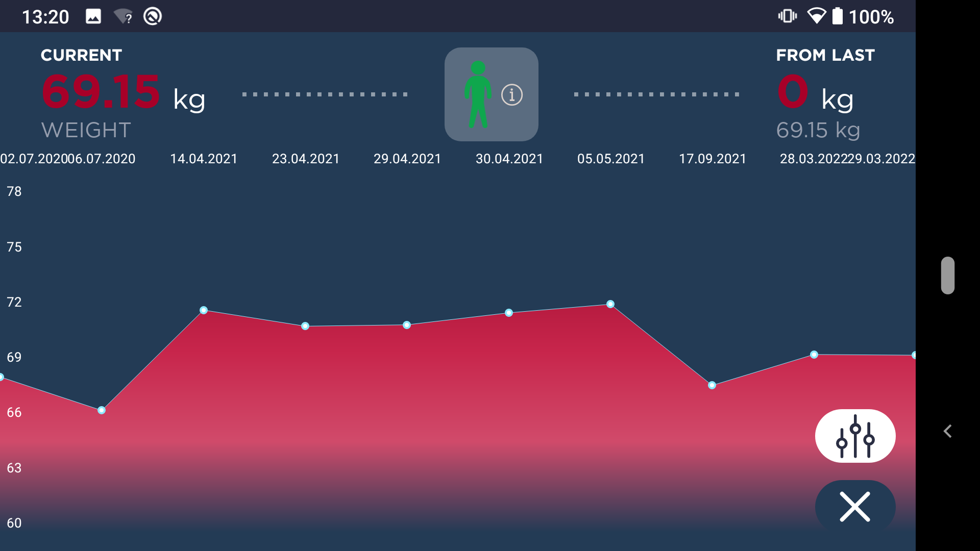Select the 28.03.2022 data point

click(x=814, y=355)
